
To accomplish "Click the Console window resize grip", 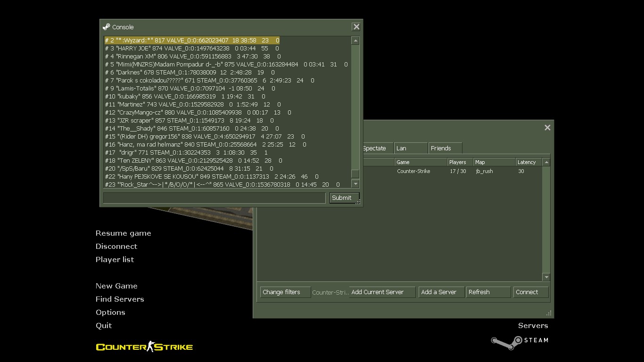I will [x=358, y=202].
